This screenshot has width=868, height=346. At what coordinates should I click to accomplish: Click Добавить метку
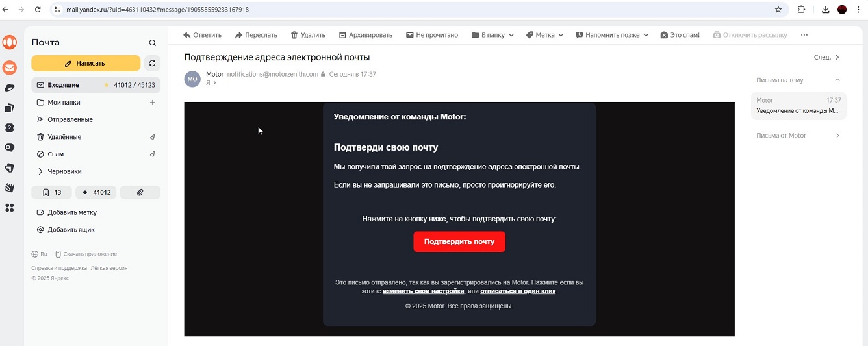(66, 212)
